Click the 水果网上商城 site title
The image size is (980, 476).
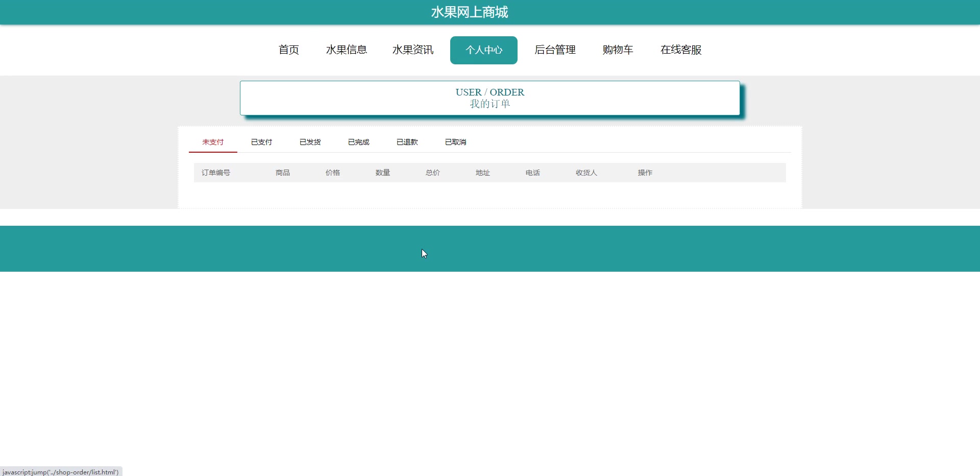(x=469, y=12)
